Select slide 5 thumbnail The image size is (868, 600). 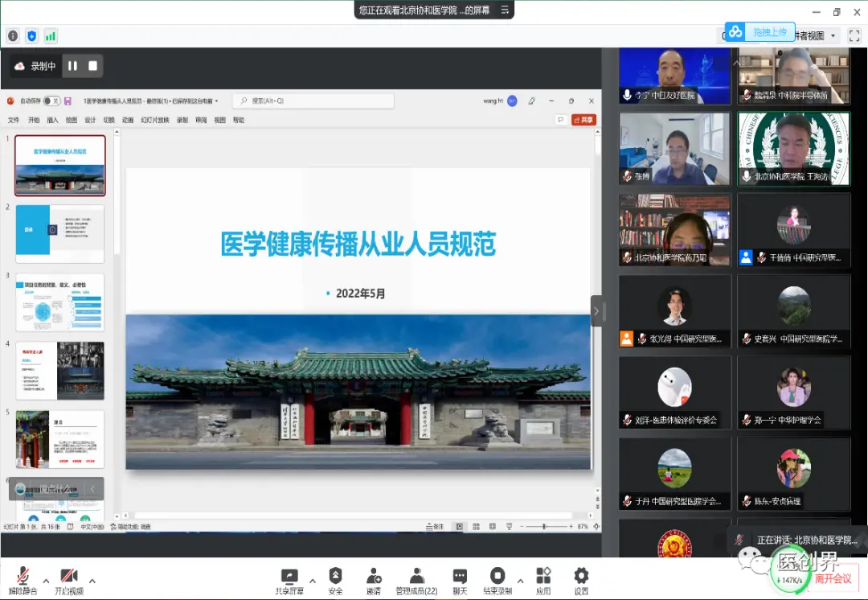[59, 439]
